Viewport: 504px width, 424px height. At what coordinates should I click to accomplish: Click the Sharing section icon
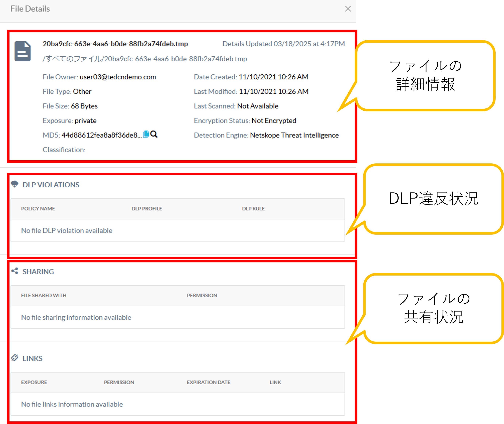tap(15, 271)
